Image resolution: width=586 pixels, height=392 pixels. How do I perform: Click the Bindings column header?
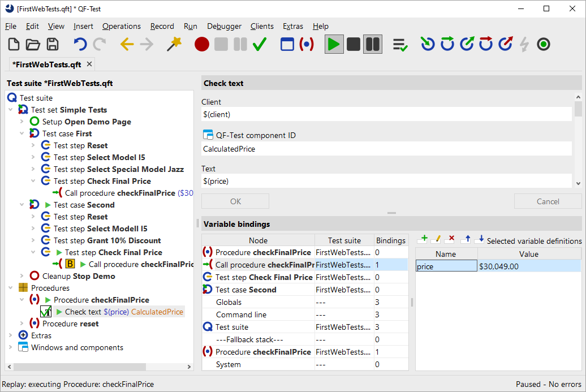pos(391,240)
